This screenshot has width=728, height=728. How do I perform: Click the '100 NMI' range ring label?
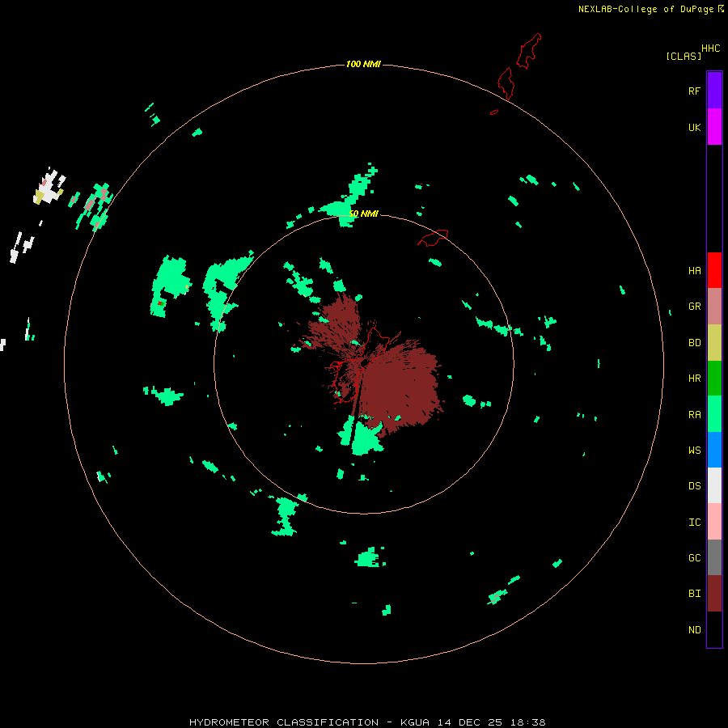tap(363, 64)
